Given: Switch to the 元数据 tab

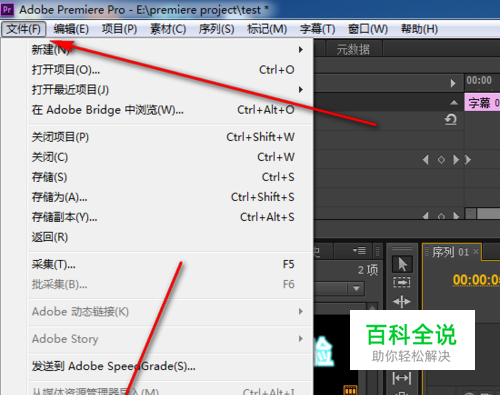Looking at the screenshot, I should (x=353, y=50).
